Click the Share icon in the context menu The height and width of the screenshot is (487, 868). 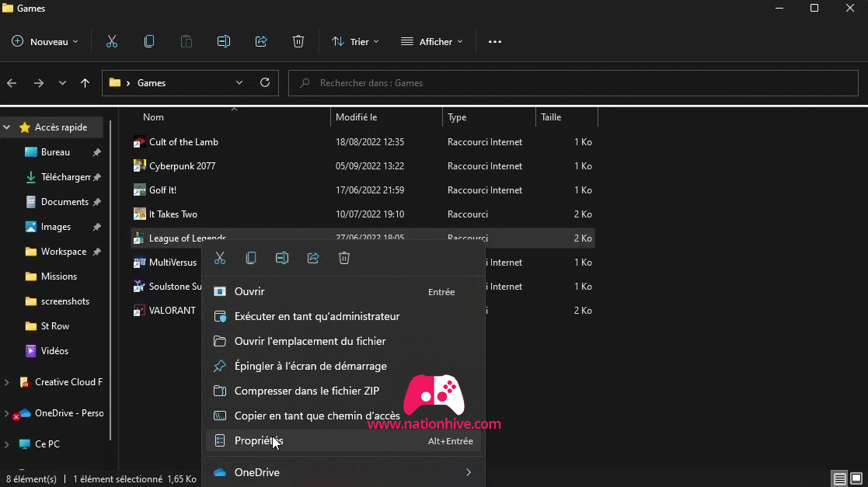[x=313, y=258]
